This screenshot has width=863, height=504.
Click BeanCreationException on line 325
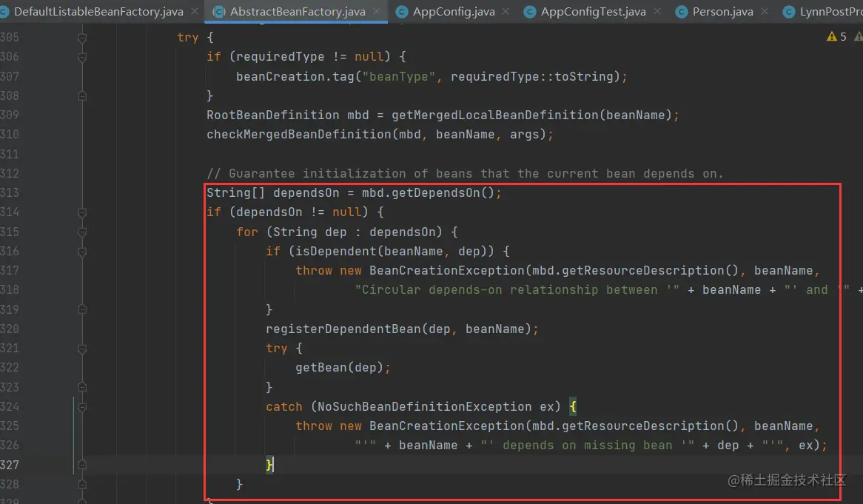(447, 426)
